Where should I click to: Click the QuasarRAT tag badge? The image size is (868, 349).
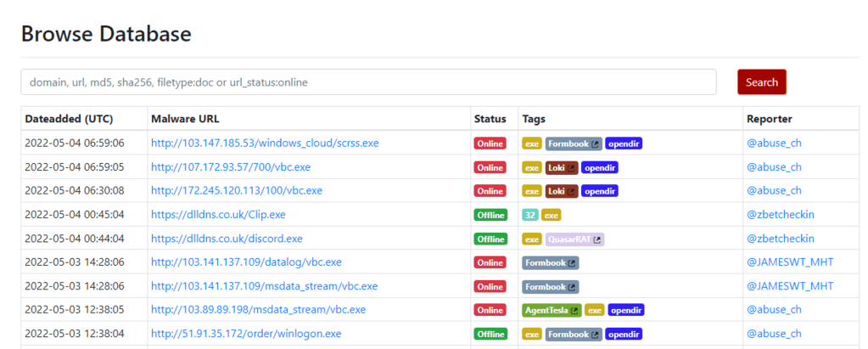[x=574, y=239]
